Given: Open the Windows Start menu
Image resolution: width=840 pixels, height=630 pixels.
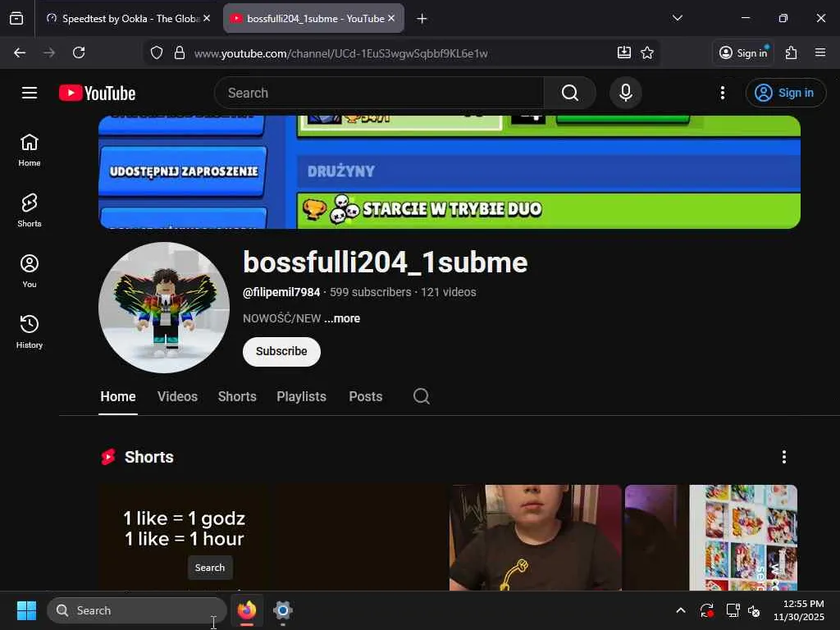Looking at the screenshot, I should click(26, 610).
